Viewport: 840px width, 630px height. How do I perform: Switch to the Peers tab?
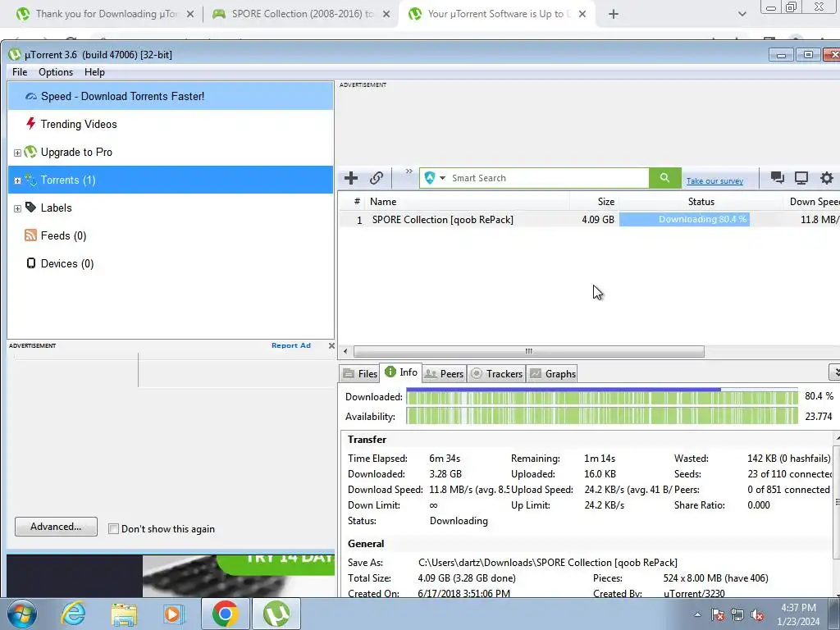pos(444,374)
